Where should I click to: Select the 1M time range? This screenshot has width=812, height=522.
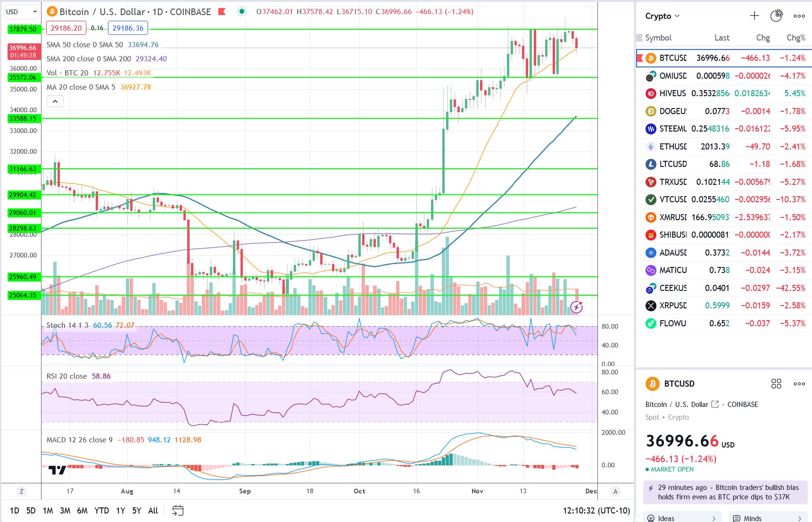point(48,511)
